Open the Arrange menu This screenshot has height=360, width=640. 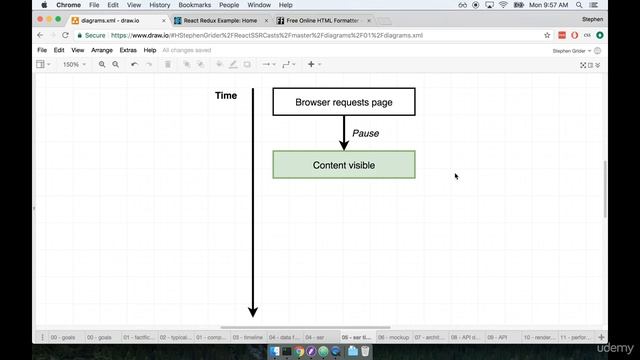[102, 50]
